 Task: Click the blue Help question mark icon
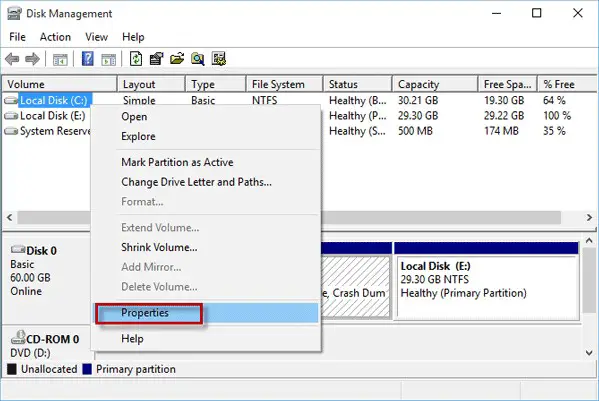88,59
